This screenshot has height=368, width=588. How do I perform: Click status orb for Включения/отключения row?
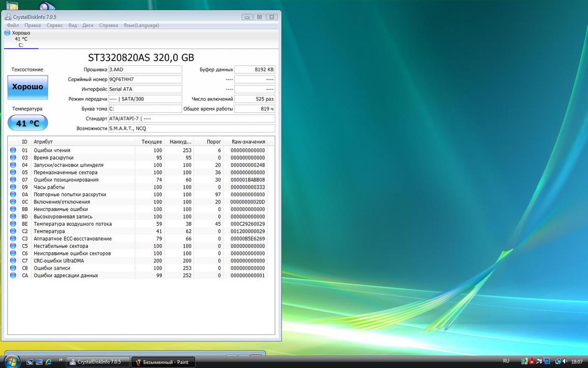tap(13, 202)
